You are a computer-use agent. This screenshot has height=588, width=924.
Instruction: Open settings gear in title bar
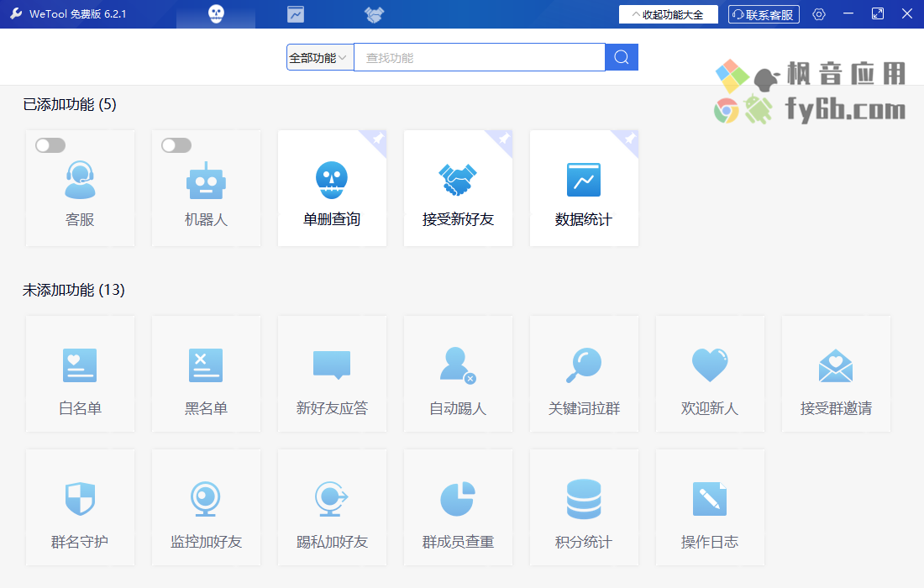click(819, 14)
